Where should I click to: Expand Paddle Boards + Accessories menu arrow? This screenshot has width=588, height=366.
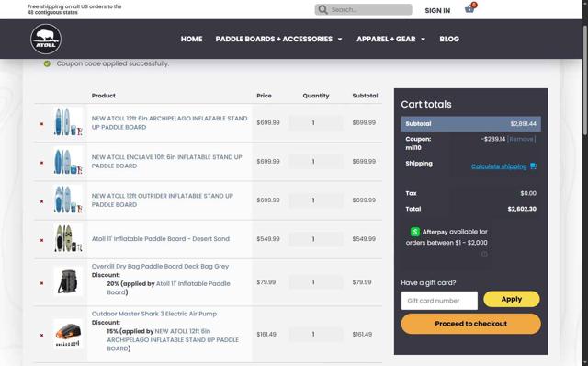(x=340, y=39)
